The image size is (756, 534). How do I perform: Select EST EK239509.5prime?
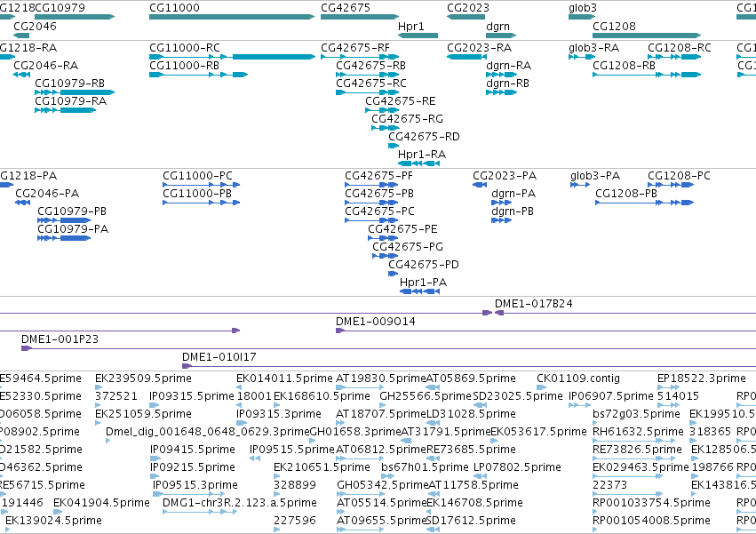143,379
